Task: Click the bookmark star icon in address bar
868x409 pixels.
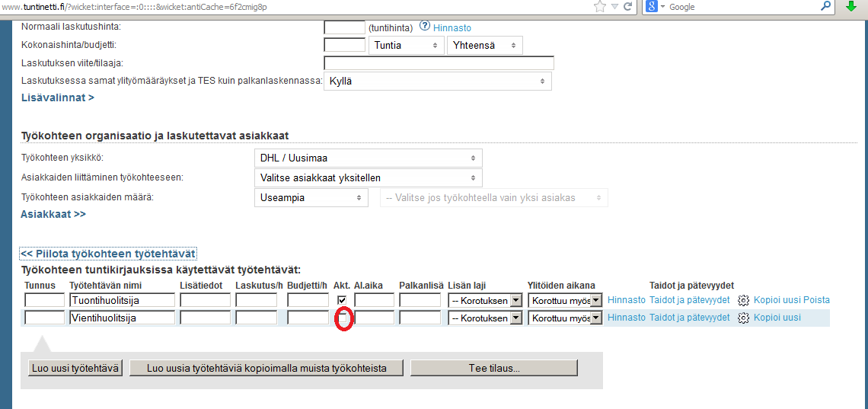Action: click(600, 7)
